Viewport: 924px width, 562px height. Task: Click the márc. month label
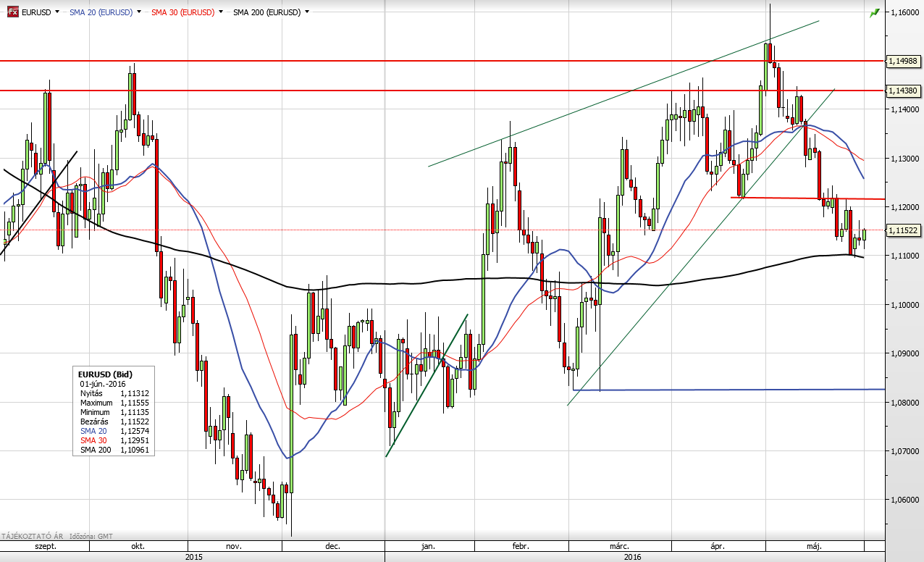click(x=618, y=547)
